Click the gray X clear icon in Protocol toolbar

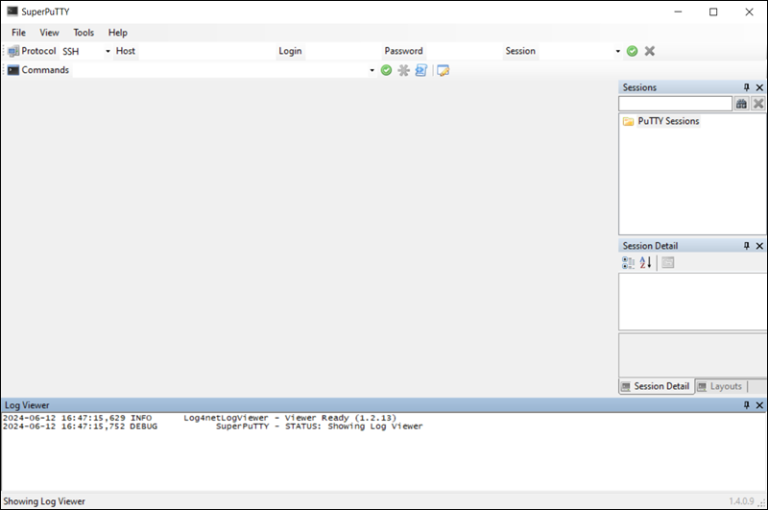point(650,51)
